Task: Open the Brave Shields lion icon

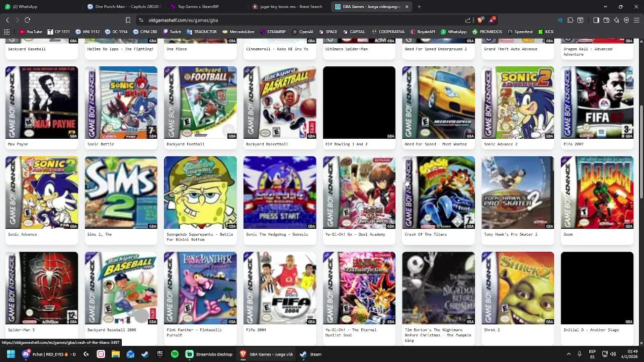Action: (x=480, y=20)
